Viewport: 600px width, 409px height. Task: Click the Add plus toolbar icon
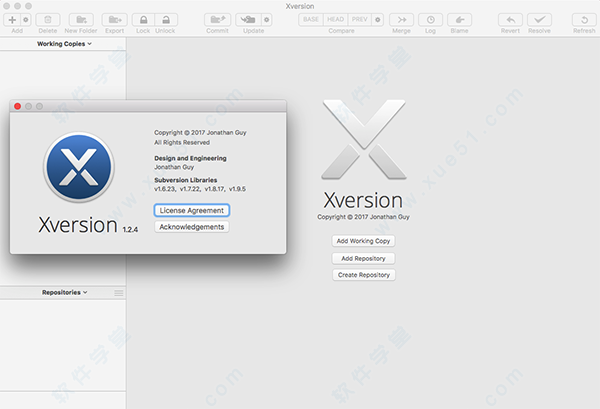coord(12,20)
